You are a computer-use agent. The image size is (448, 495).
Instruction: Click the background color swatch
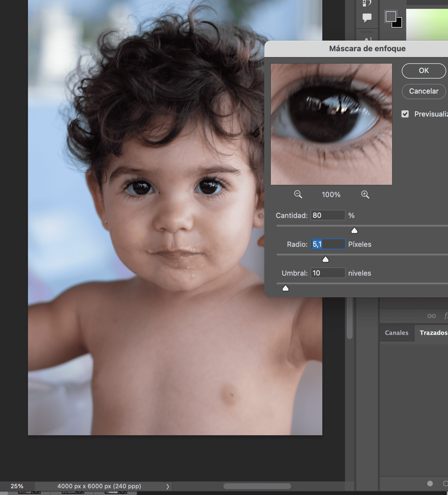tap(399, 24)
